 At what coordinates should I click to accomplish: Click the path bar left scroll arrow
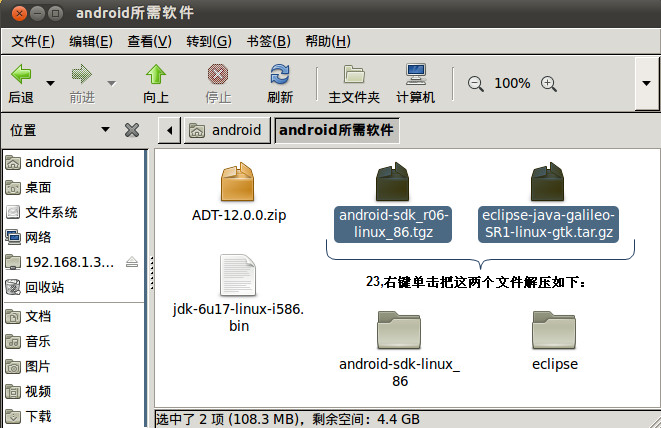pos(169,130)
